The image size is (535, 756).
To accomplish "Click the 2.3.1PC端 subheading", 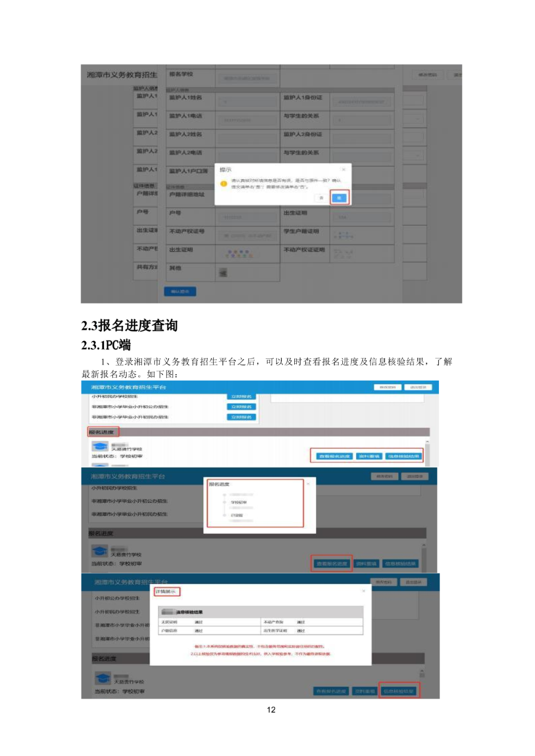I will pos(106,345).
